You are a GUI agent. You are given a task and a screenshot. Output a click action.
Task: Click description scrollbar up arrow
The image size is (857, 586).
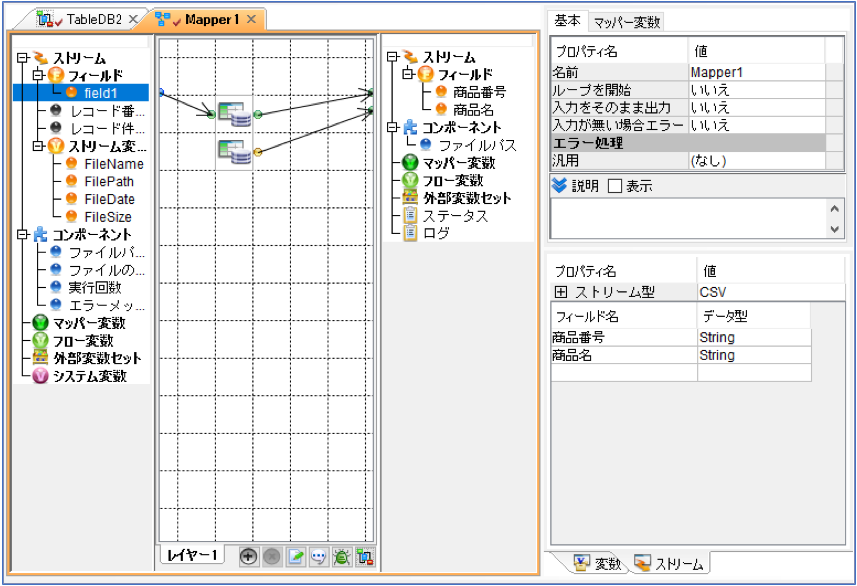834,208
